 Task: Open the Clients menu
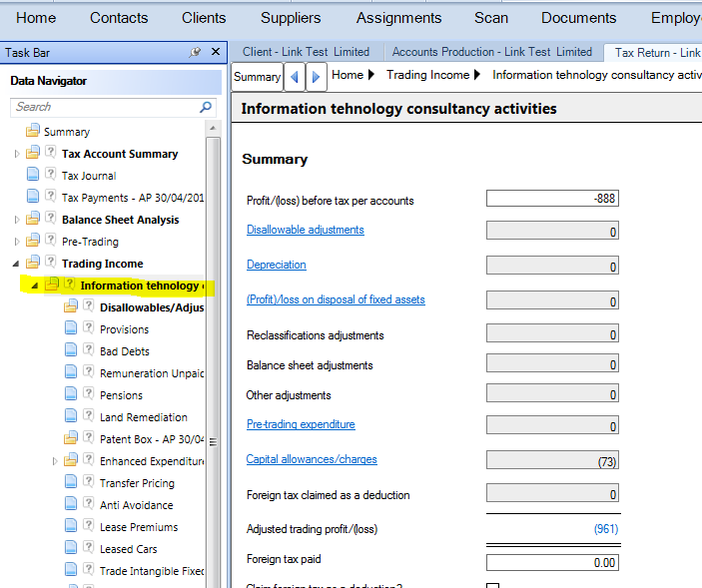coord(204,18)
